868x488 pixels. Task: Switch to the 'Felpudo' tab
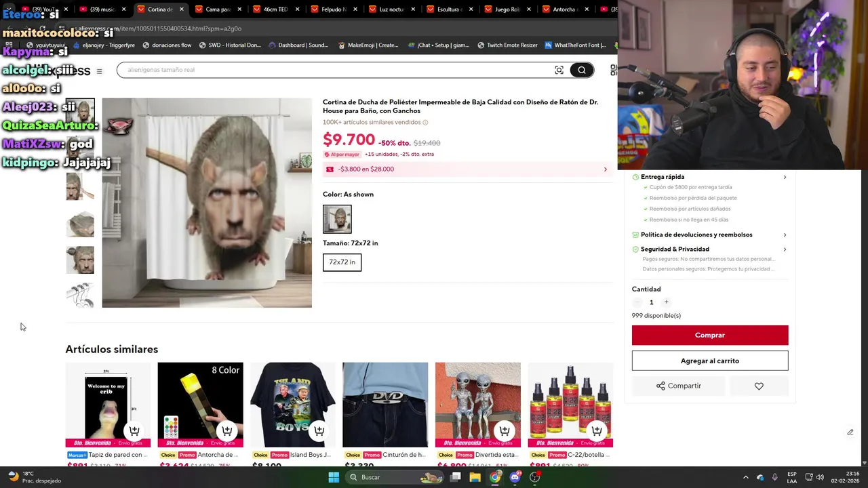[x=334, y=9]
